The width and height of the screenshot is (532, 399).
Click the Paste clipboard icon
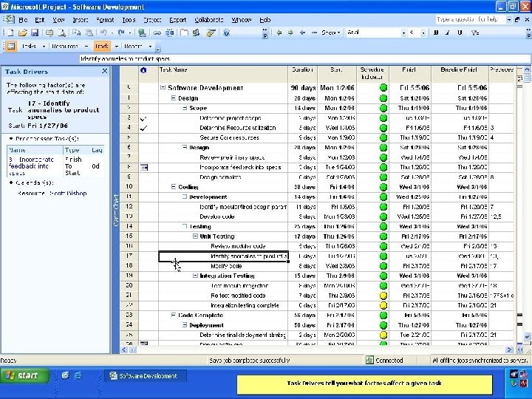pos(89,33)
